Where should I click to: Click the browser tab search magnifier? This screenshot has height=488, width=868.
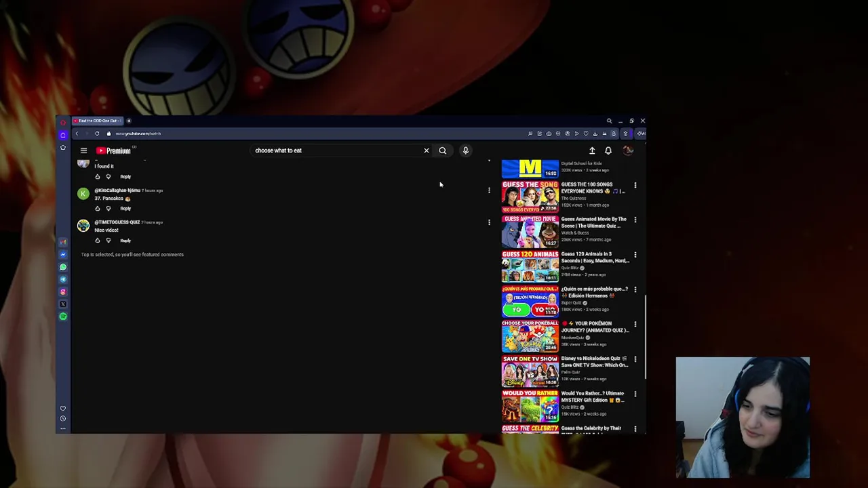(609, 121)
